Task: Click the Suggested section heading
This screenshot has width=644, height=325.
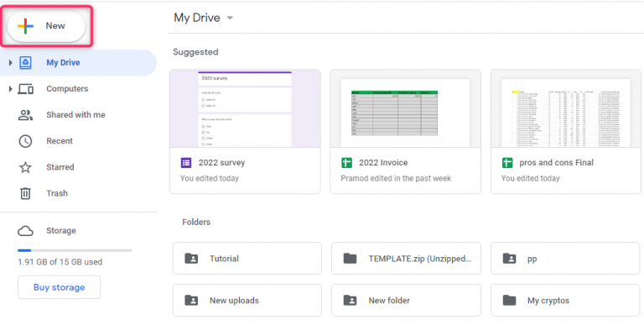Action: (195, 52)
